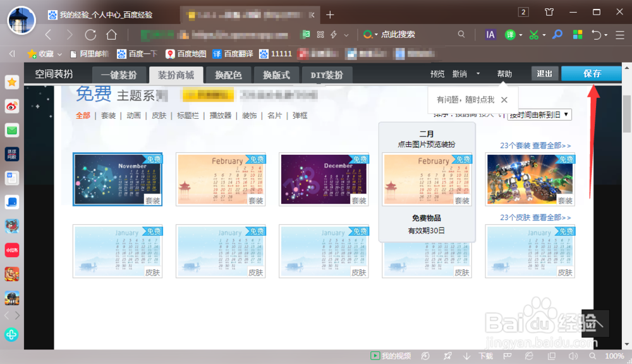The height and width of the screenshot is (364, 632).
Task: Switch to the 一键装扮 tab
Action: point(119,75)
